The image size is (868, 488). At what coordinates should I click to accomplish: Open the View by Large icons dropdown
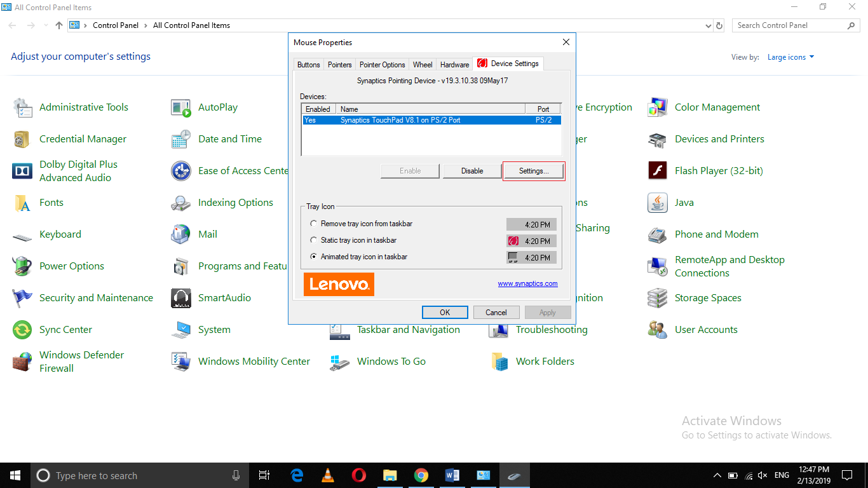(x=790, y=57)
